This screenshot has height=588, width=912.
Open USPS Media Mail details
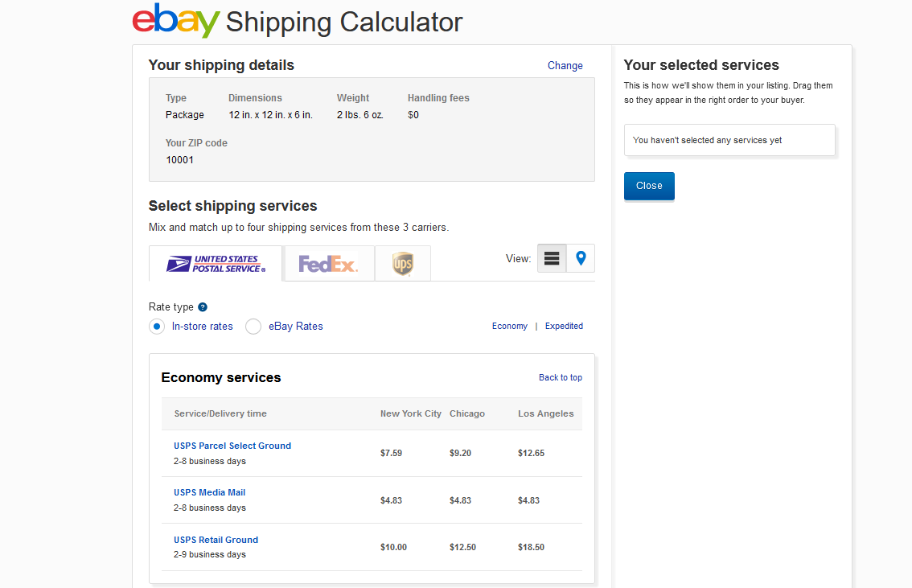pos(209,491)
